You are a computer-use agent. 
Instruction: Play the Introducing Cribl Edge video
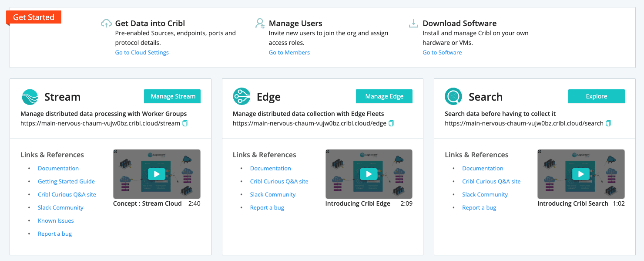pos(369,174)
